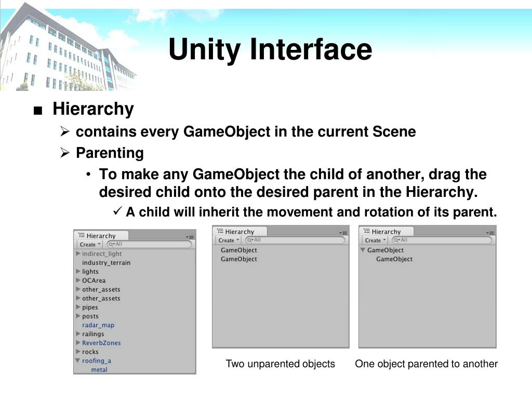The width and height of the screenshot is (532, 399).
Task: Click search magnifier icon in middle panel
Action: point(250,240)
